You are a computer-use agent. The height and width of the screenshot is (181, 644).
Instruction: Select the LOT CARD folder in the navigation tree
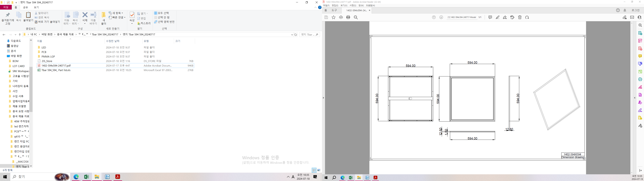pos(18,66)
